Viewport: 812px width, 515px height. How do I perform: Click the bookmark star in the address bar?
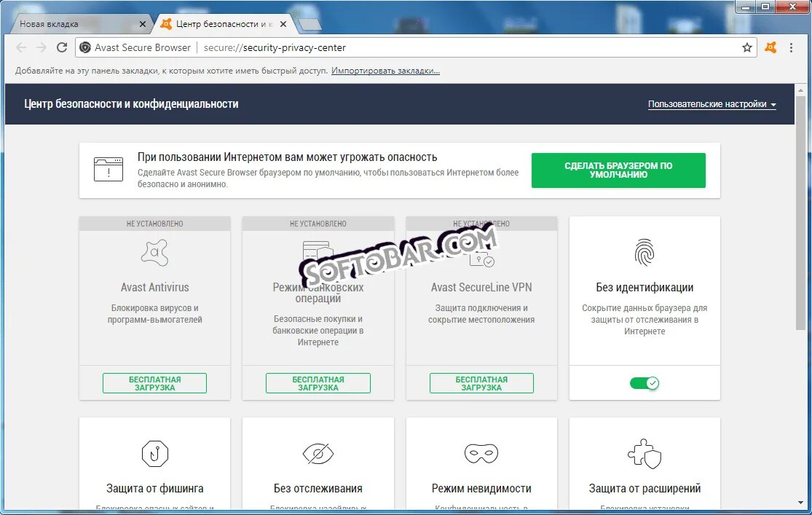tap(746, 47)
